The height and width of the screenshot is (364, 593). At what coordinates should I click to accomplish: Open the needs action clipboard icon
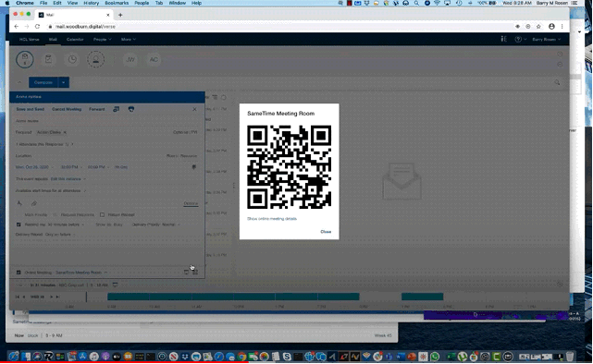[48, 60]
